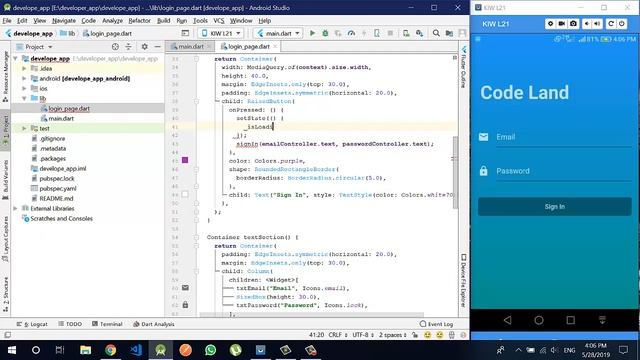The width and height of the screenshot is (640, 360).
Task: Change 2 spaces indent setting in status bar
Action: pos(392,335)
